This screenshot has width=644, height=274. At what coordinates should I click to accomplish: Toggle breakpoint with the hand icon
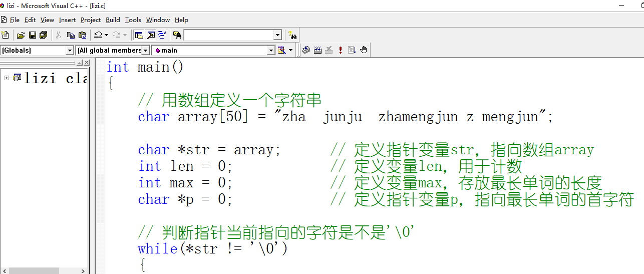pos(364,50)
